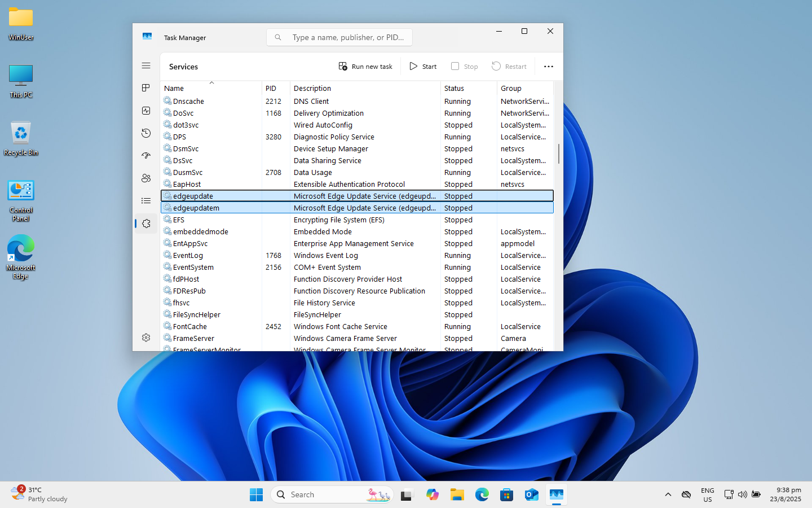Select the DoSvc service row

[x=357, y=113]
